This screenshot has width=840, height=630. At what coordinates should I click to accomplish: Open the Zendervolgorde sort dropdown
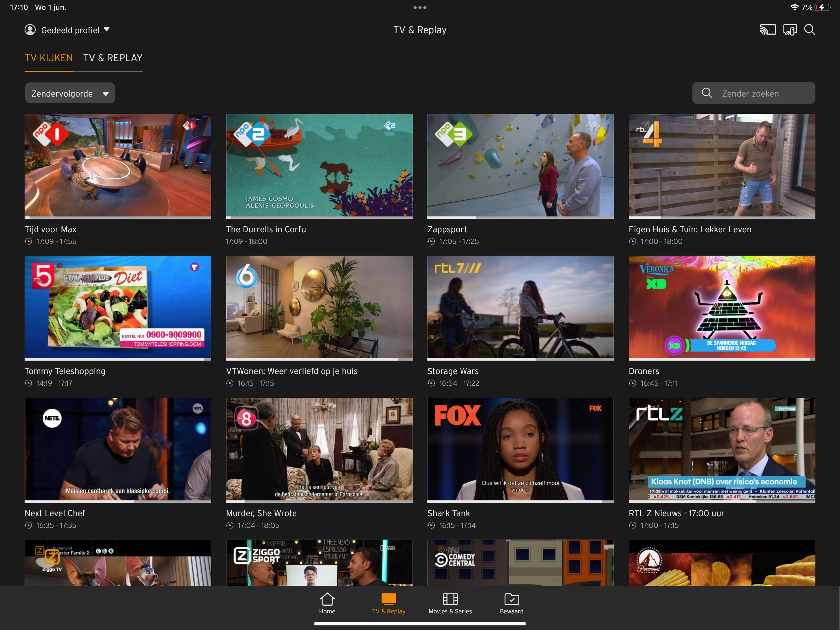coord(70,93)
